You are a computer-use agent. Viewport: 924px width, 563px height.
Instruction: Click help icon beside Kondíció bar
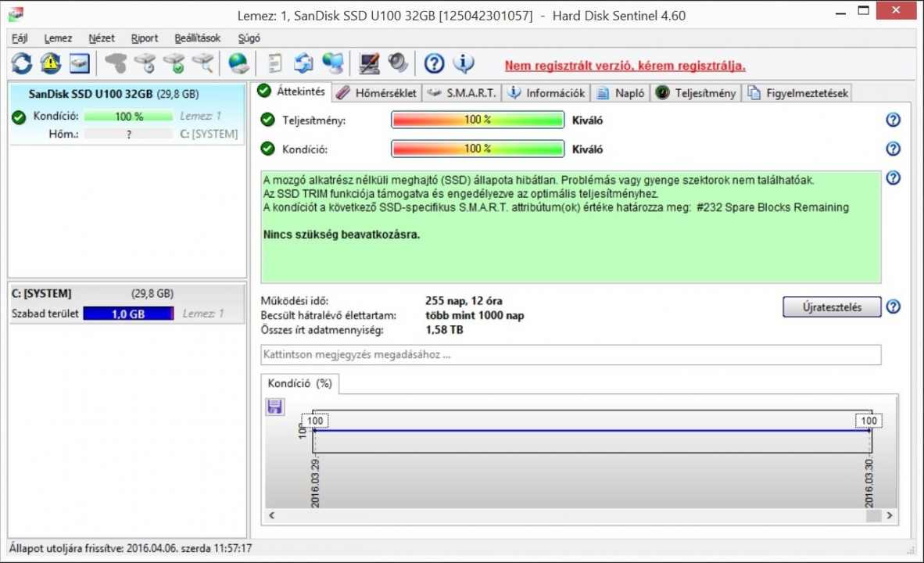(894, 149)
